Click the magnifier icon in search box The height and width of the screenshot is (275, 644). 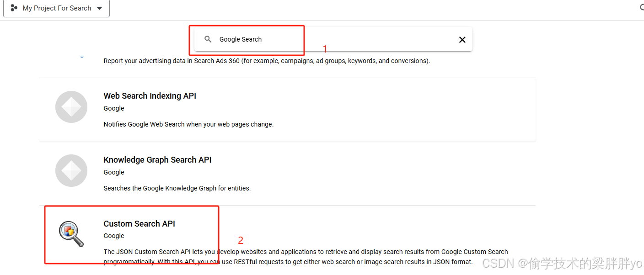pyautogui.click(x=208, y=39)
